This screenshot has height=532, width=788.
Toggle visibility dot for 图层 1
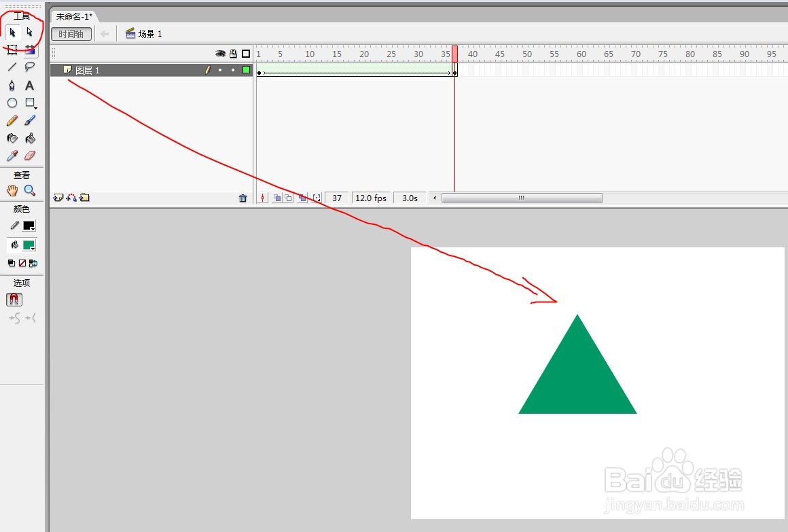[x=220, y=70]
